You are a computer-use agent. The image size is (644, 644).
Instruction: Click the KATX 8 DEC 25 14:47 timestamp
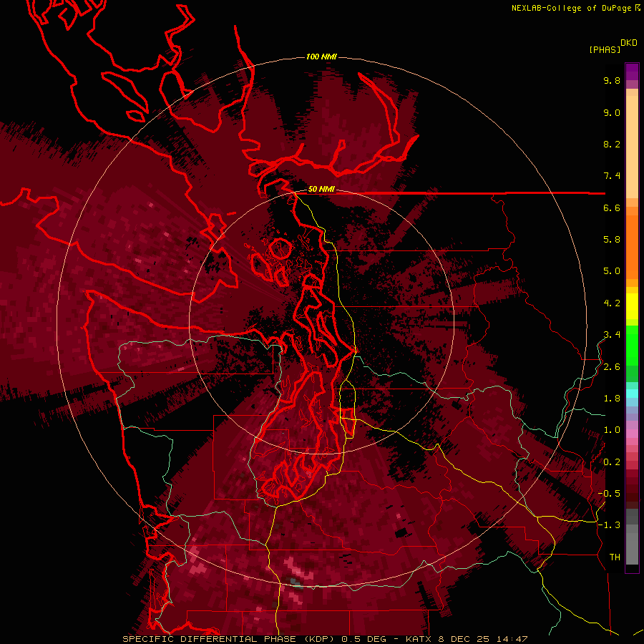[467, 639]
